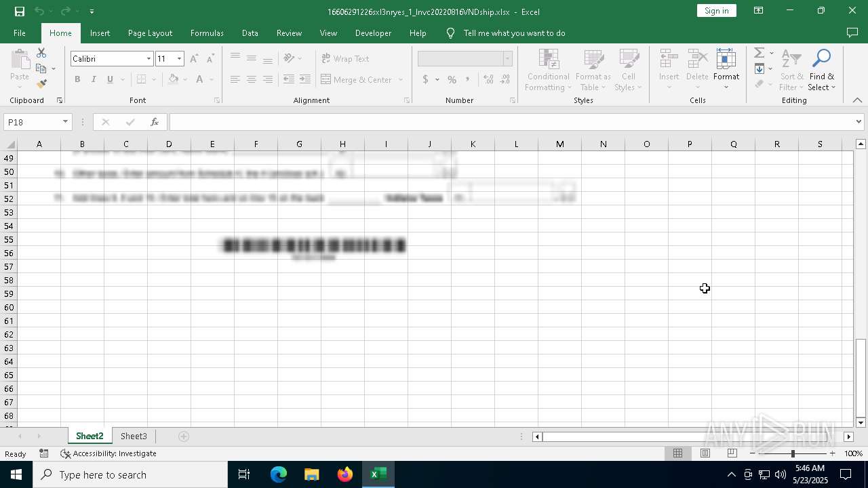Viewport: 868px width, 488px height.
Task: Click the Copy icon in Clipboard group
Action: tap(41, 68)
